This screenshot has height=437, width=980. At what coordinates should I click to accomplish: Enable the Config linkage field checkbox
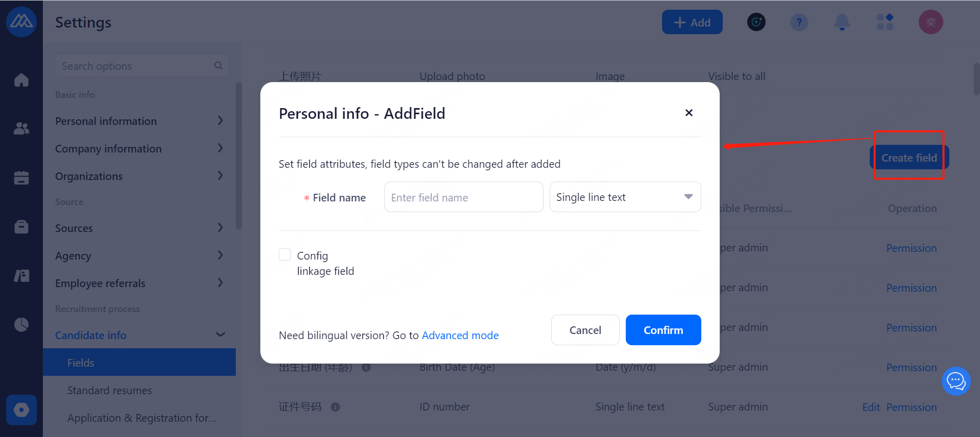[285, 254]
